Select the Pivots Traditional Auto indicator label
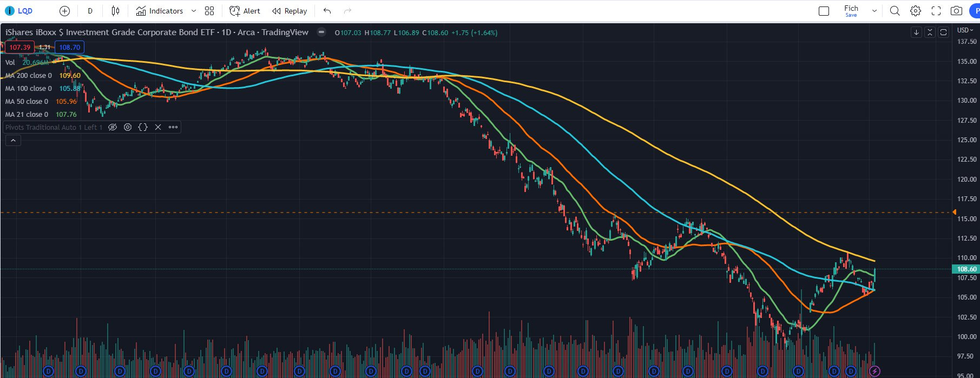 click(x=54, y=128)
